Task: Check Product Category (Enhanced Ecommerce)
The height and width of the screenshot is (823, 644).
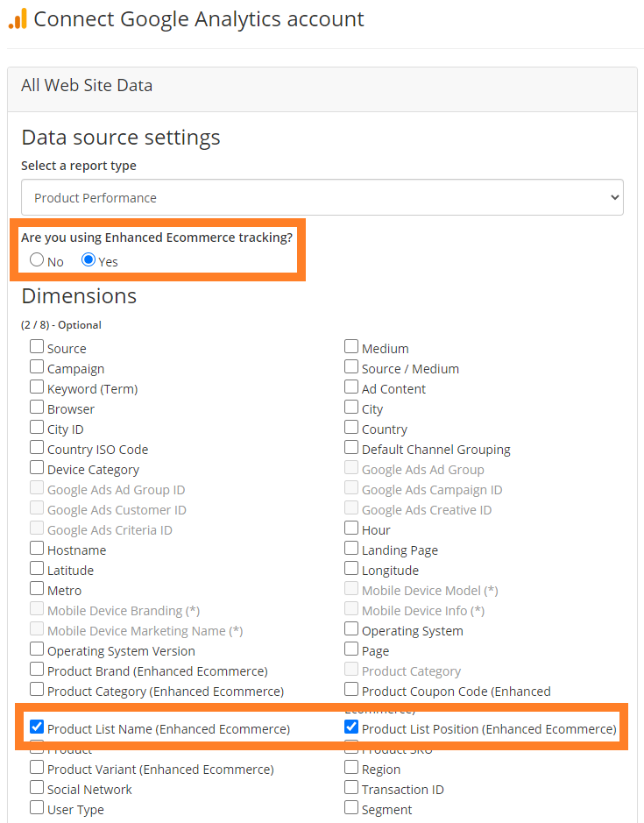Action: pyautogui.click(x=37, y=689)
